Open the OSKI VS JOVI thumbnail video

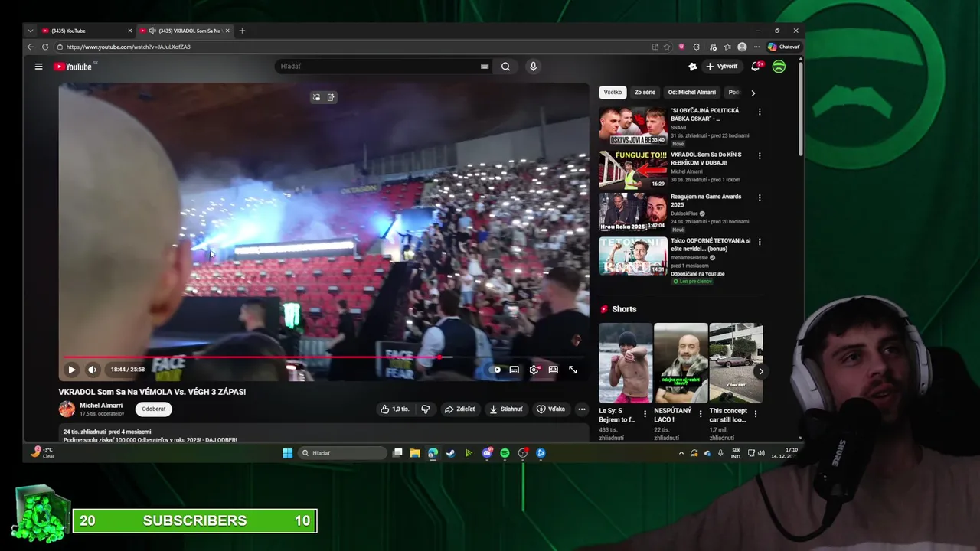[633, 126]
